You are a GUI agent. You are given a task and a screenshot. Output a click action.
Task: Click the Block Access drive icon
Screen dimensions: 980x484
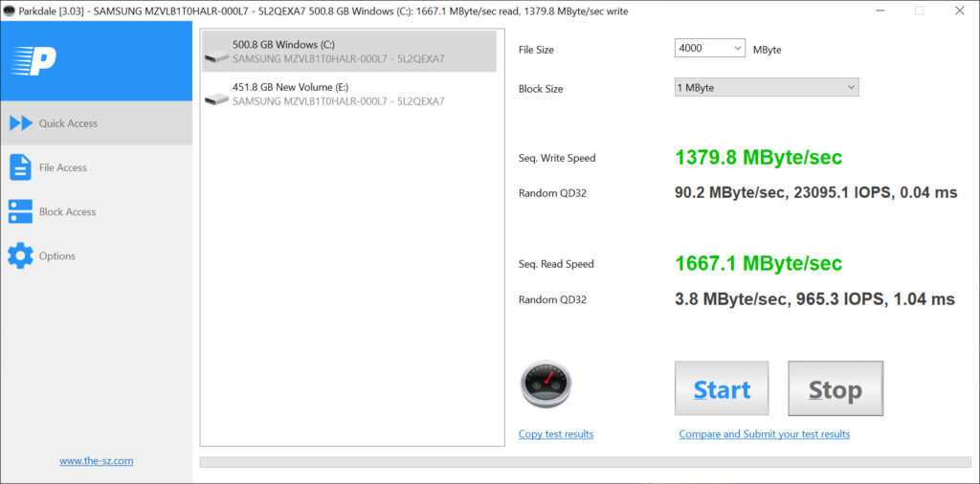(x=20, y=211)
